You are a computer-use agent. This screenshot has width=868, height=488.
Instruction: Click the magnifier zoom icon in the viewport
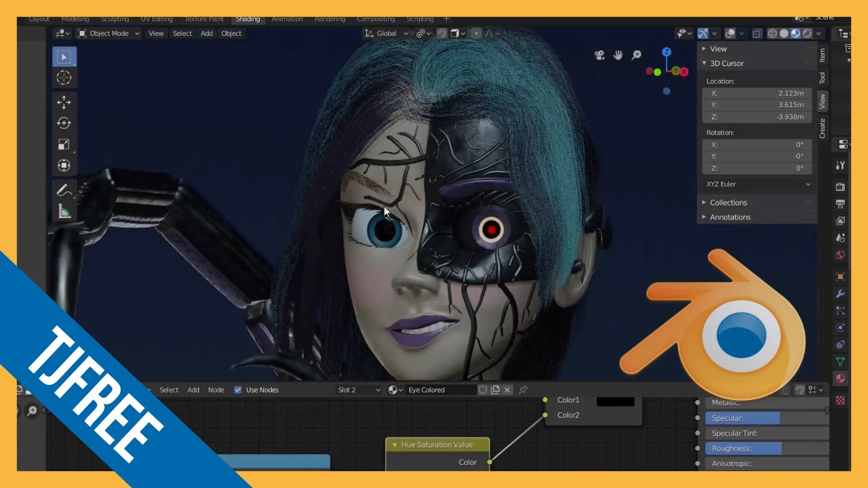tap(636, 55)
